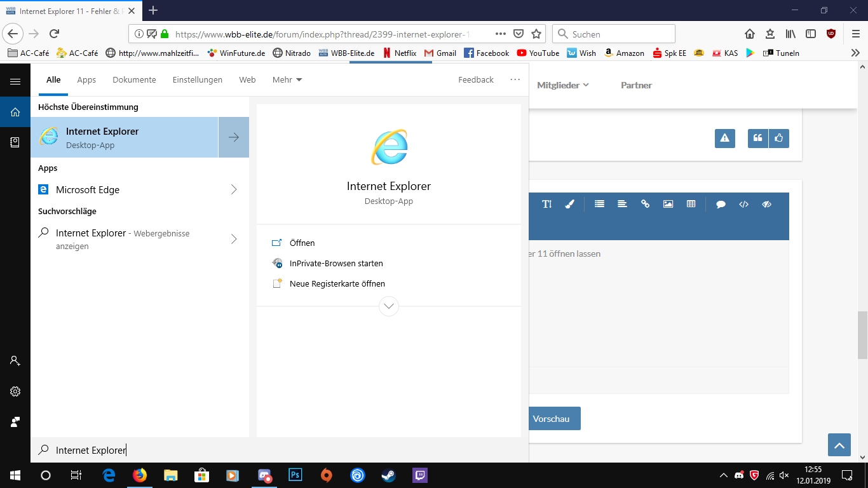Show hidden system tray icons
Image resolution: width=868 pixels, height=488 pixels.
coord(724,475)
